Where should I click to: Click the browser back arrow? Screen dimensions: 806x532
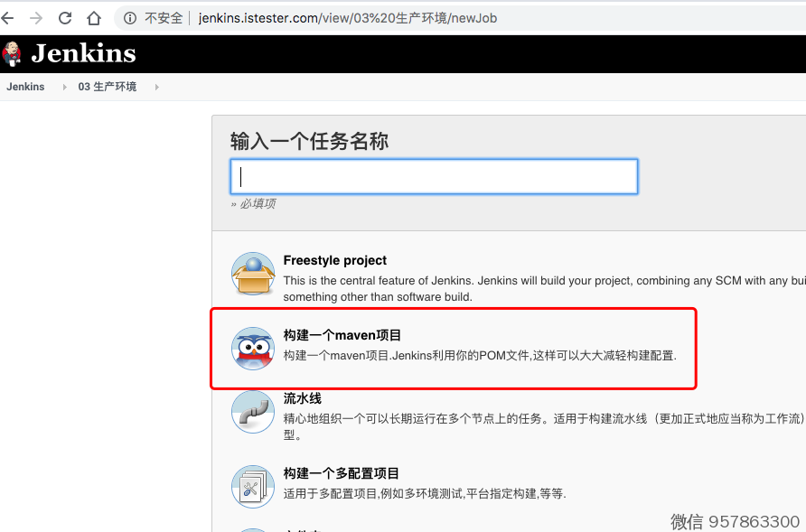tap(8, 18)
